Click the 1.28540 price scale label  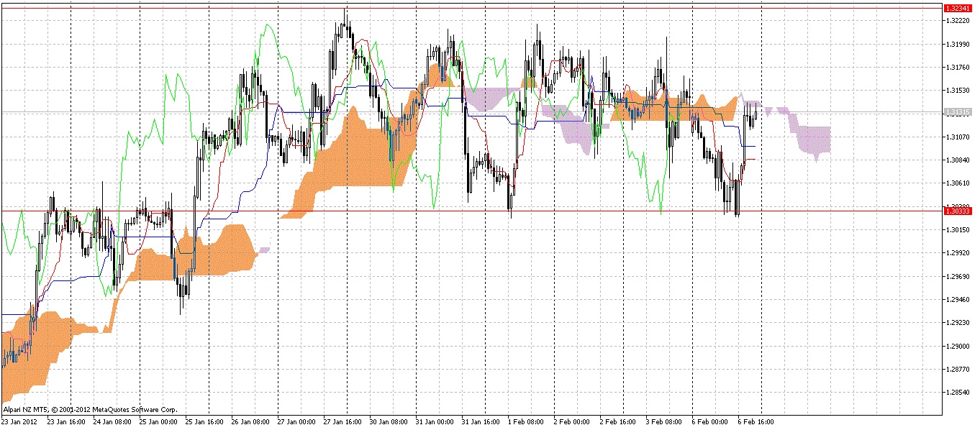[958, 393]
